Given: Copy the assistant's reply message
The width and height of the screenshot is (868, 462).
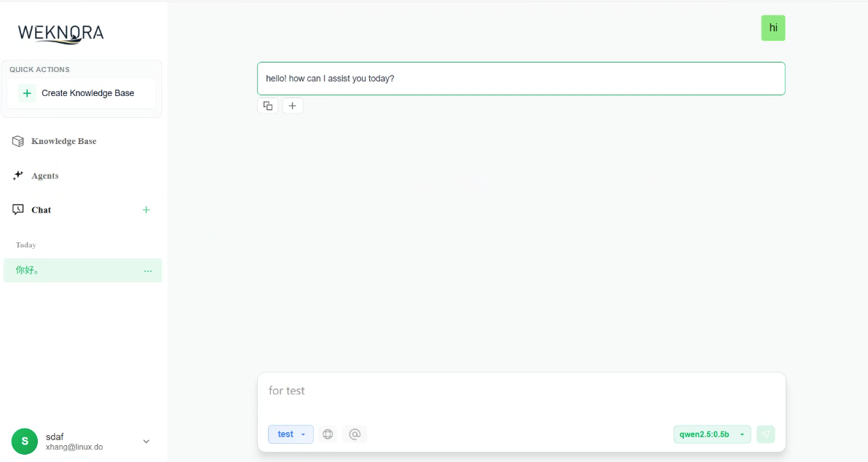Looking at the screenshot, I should click(267, 105).
